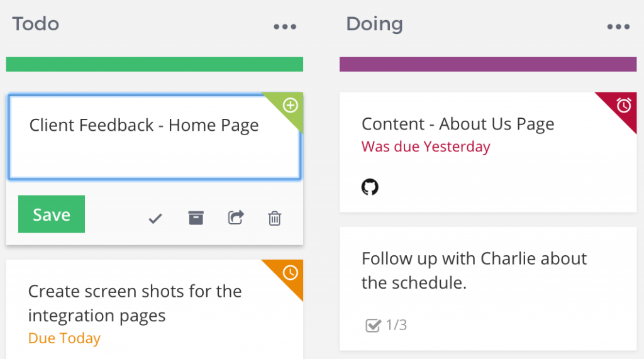This screenshot has width=644, height=359.
Task: Click the share arrow icon
Action: (236, 218)
